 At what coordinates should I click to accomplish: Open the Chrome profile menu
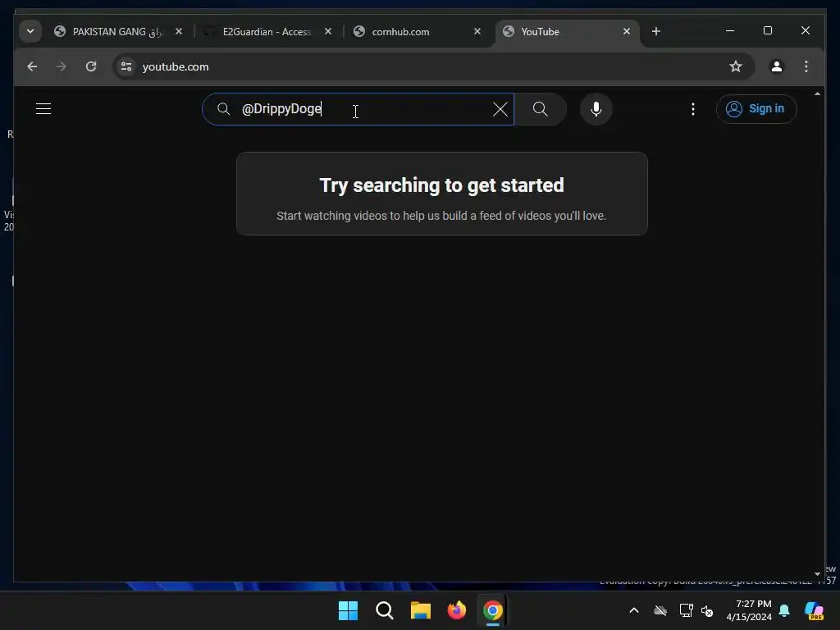[776, 66]
